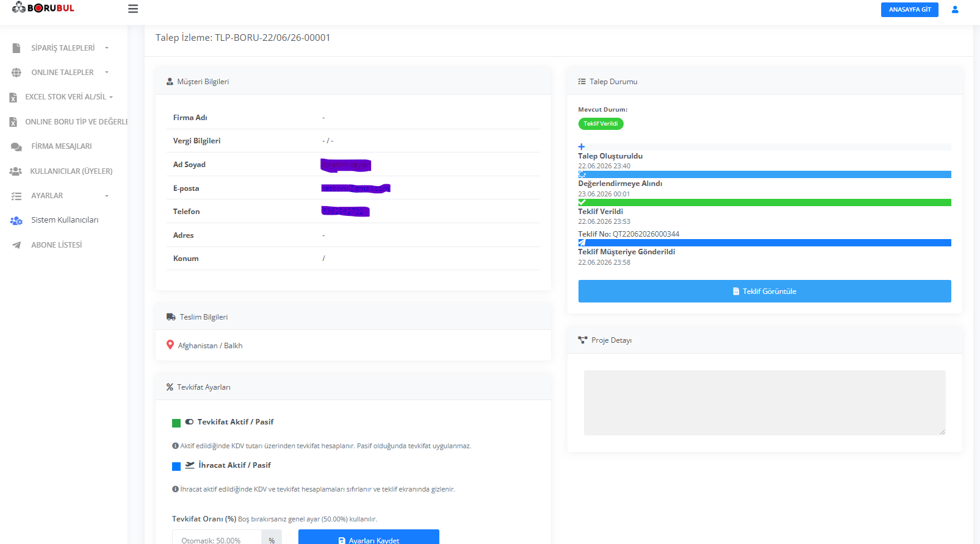The height and width of the screenshot is (544, 980).
Task: Click the Anasayfa Git button
Action: 909,10
